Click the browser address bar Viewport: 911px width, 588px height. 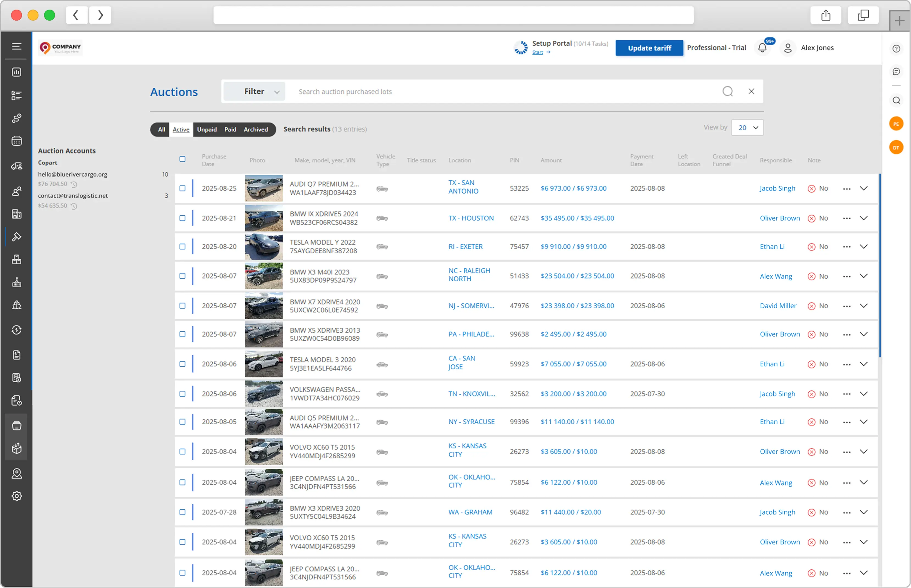[453, 15]
